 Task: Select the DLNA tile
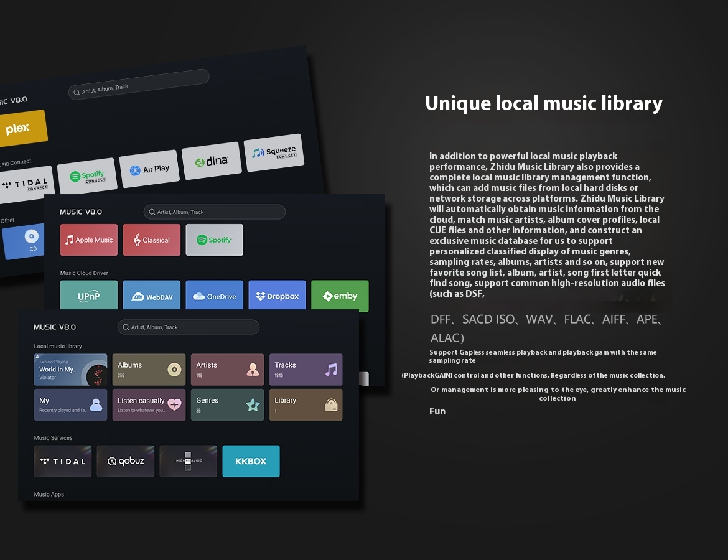212,161
